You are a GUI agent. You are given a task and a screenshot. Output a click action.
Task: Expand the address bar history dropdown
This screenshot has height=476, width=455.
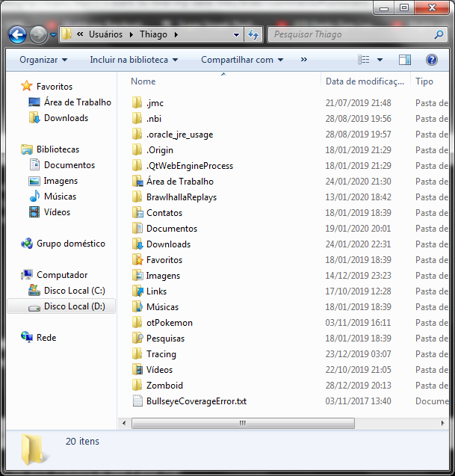235,34
